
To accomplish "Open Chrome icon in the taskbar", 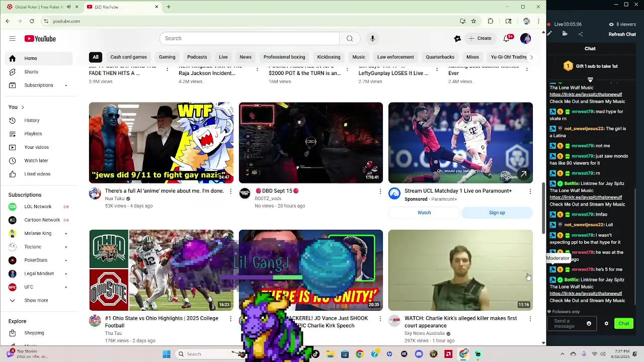I will [x=359, y=354].
